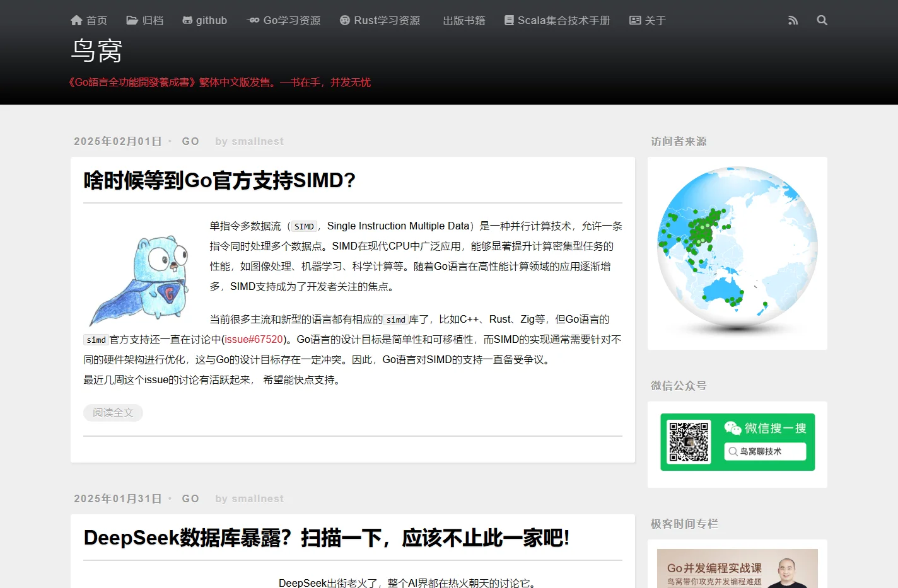The width and height of the screenshot is (898, 588).
Task: Click the 阅读全文 button
Action: pyautogui.click(x=113, y=413)
